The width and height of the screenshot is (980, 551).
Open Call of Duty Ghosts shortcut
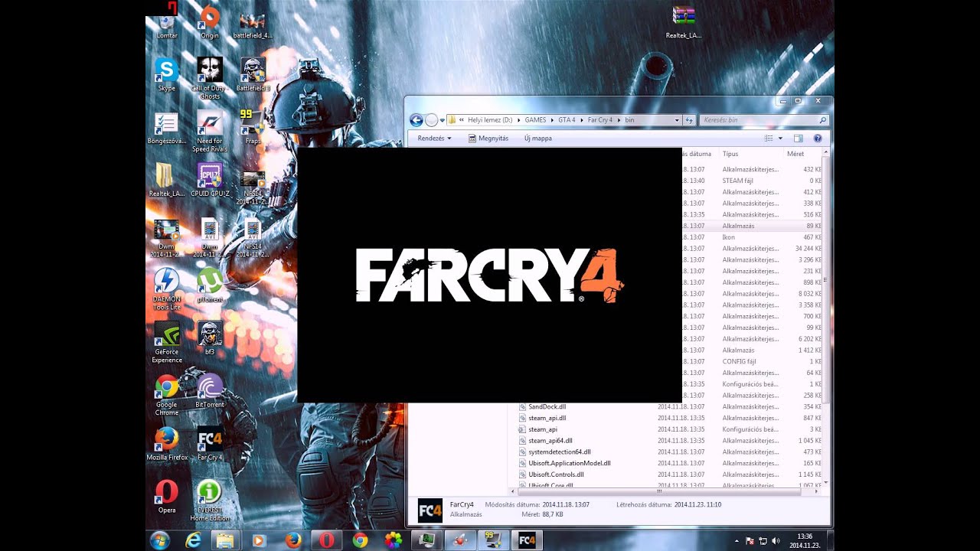coord(210,77)
